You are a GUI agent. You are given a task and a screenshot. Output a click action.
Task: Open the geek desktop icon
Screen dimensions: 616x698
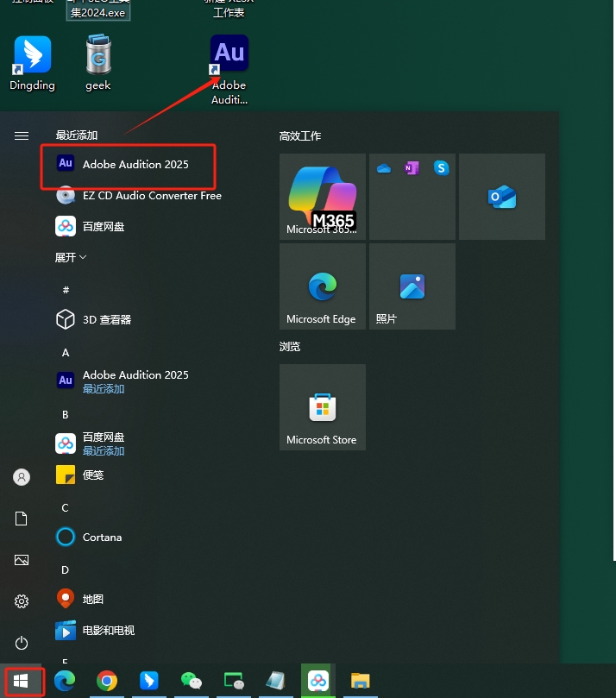click(x=97, y=63)
